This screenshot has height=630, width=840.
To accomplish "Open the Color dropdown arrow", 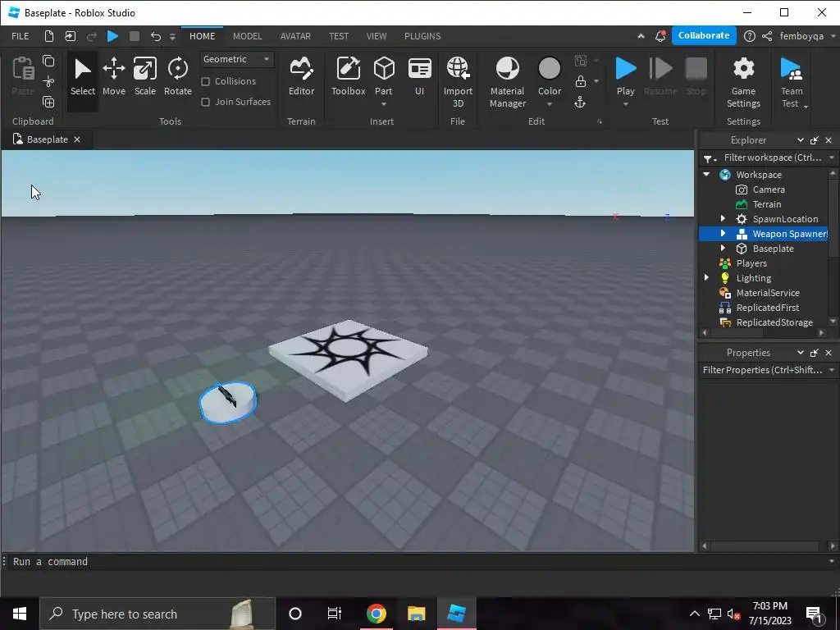I will 549,104.
